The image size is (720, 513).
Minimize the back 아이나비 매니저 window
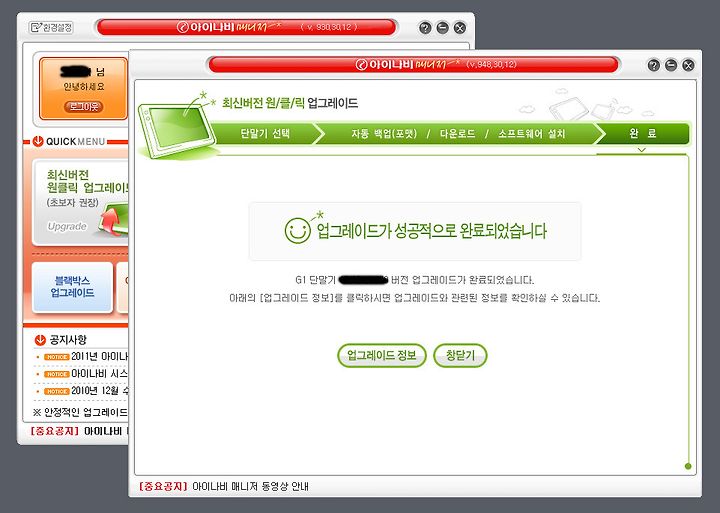click(x=442, y=28)
